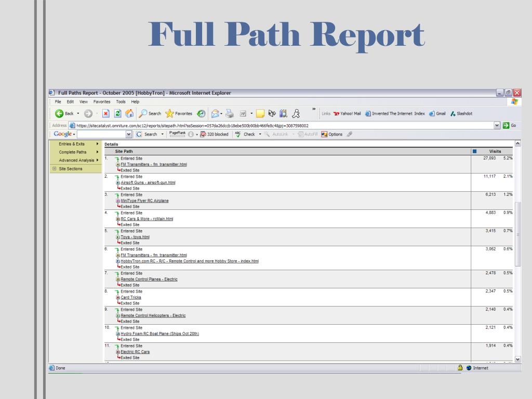Open MiniType Flyer RC Airplane link
Screen dimensions: 532x399
tap(144, 201)
